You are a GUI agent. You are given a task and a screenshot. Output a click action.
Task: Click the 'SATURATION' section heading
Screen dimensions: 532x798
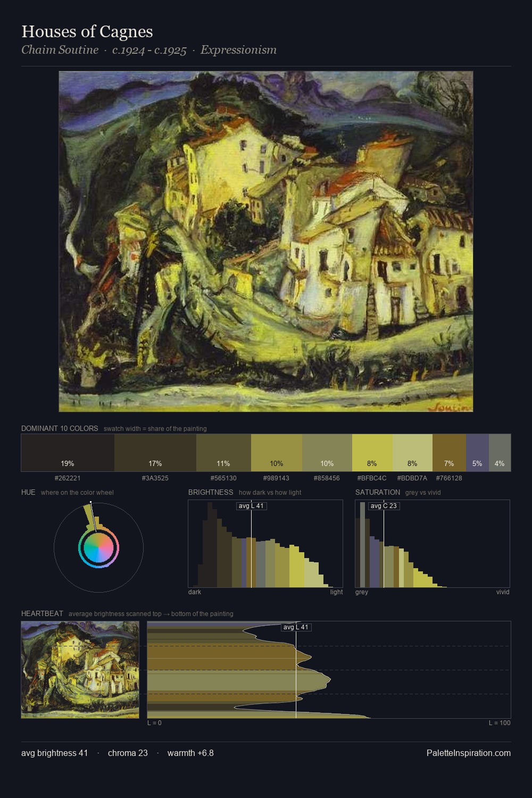pyautogui.click(x=378, y=492)
